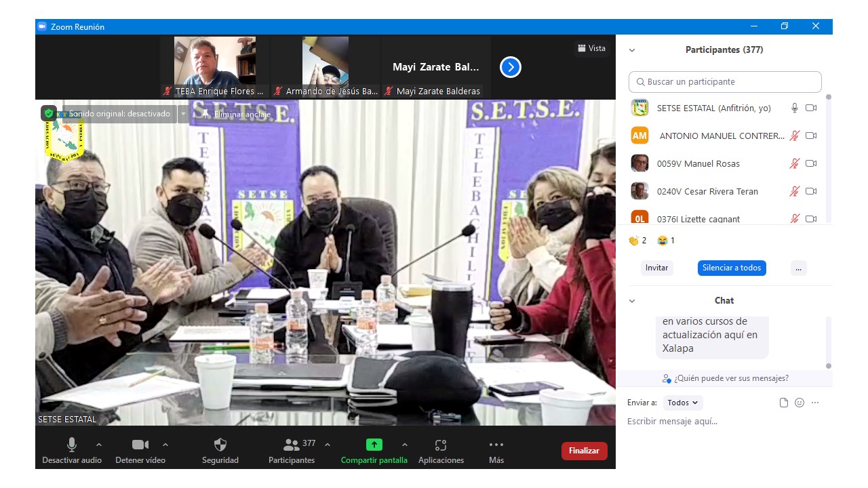Viewport: 868px width, 488px height.
Task: Click the green encryption shield icon
Action: 49,114
